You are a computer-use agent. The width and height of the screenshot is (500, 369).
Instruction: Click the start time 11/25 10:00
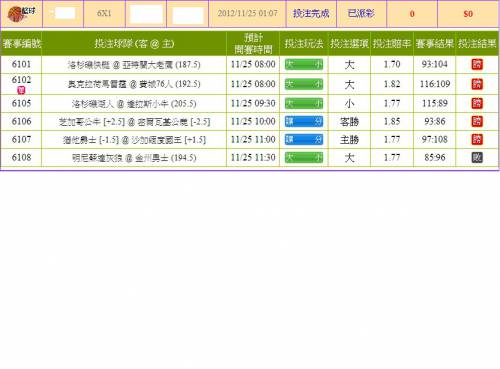pos(253,121)
